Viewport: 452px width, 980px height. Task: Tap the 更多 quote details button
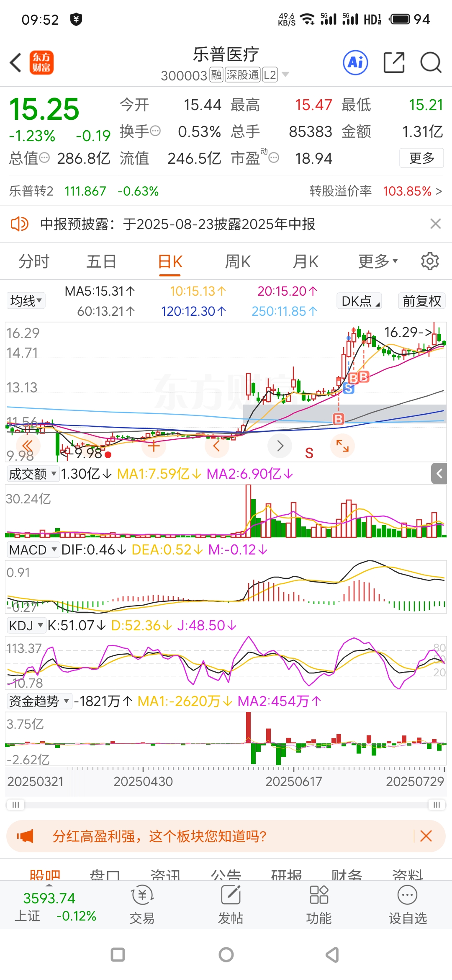(421, 158)
